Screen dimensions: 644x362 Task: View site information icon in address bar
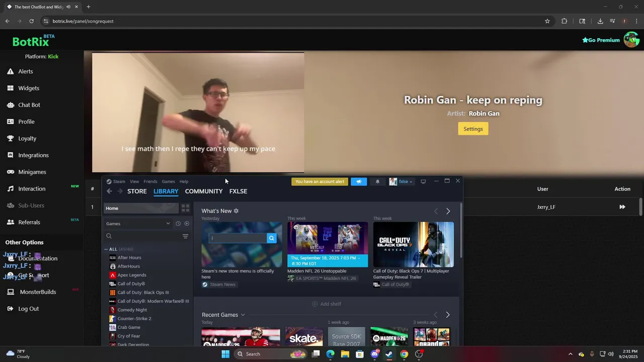coord(46,21)
